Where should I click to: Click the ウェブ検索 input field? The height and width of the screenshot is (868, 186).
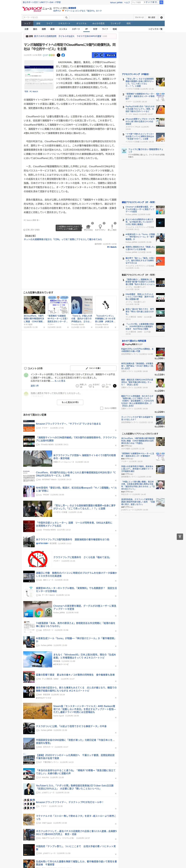point(145,2)
